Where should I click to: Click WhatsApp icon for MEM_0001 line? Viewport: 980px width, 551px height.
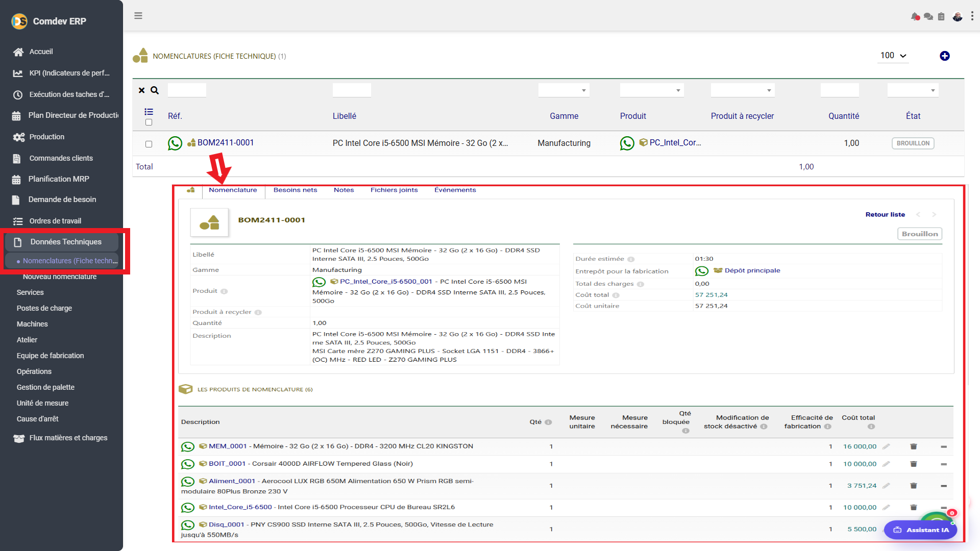(x=188, y=447)
